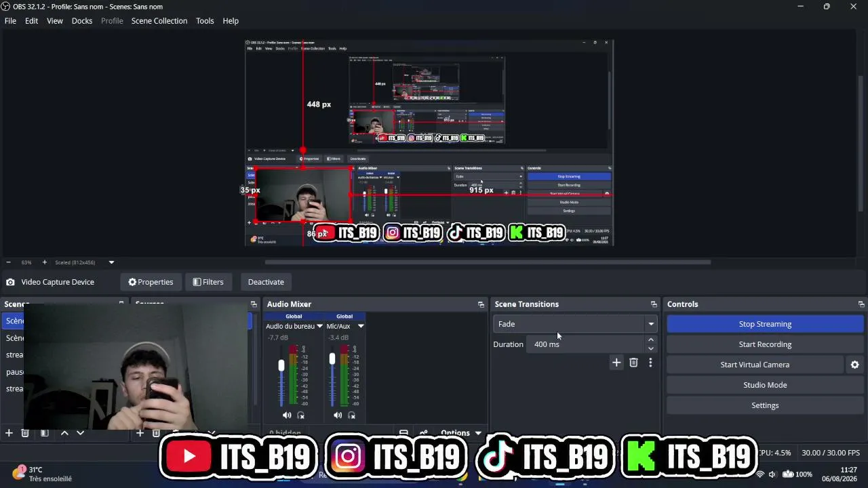Screen dimensions: 868x488
Task: Open the Help menu
Action: pos(231,21)
